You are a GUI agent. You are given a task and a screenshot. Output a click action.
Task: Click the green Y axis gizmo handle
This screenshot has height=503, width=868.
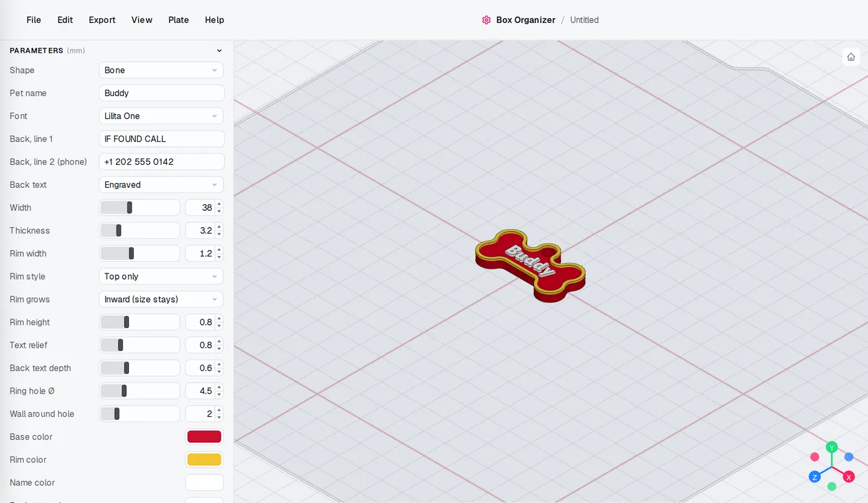[832, 447]
